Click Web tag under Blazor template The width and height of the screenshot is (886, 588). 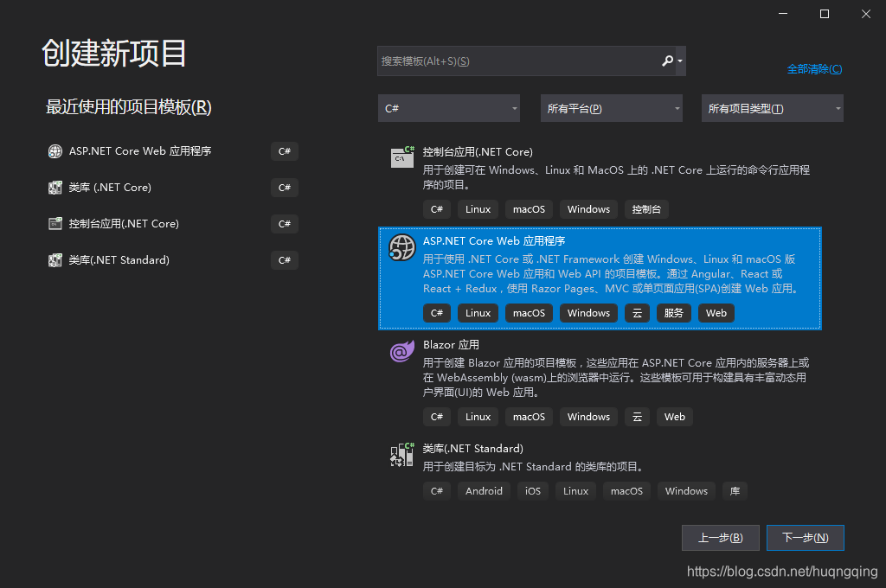point(675,417)
